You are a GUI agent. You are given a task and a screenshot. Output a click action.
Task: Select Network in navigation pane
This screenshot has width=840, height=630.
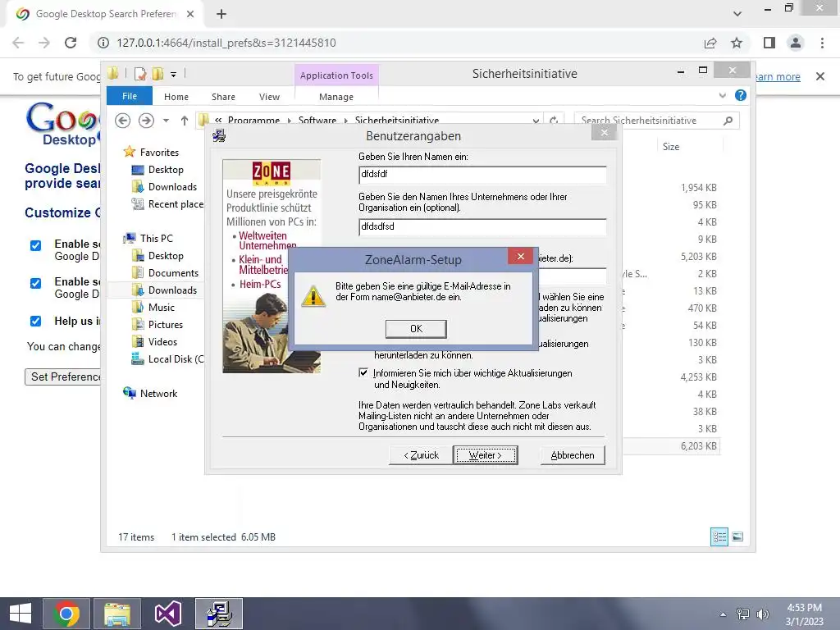point(158,394)
